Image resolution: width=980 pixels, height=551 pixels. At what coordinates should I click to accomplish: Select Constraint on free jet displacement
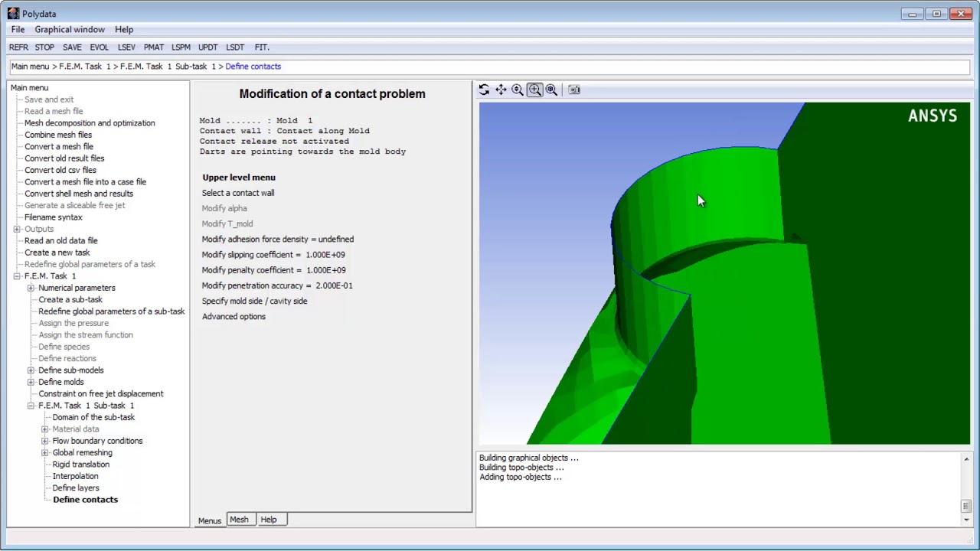click(x=101, y=394)
